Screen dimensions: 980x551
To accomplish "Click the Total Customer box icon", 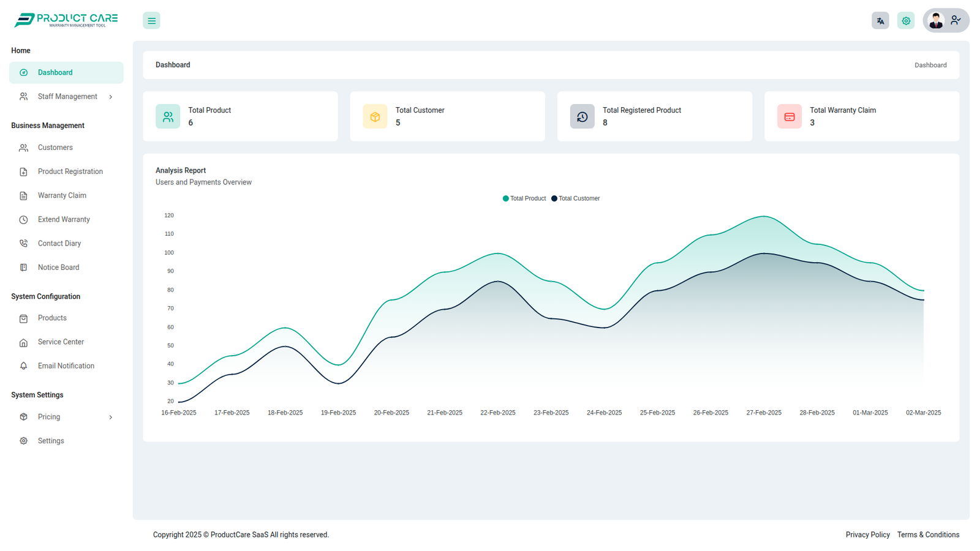I will point(375,116).
